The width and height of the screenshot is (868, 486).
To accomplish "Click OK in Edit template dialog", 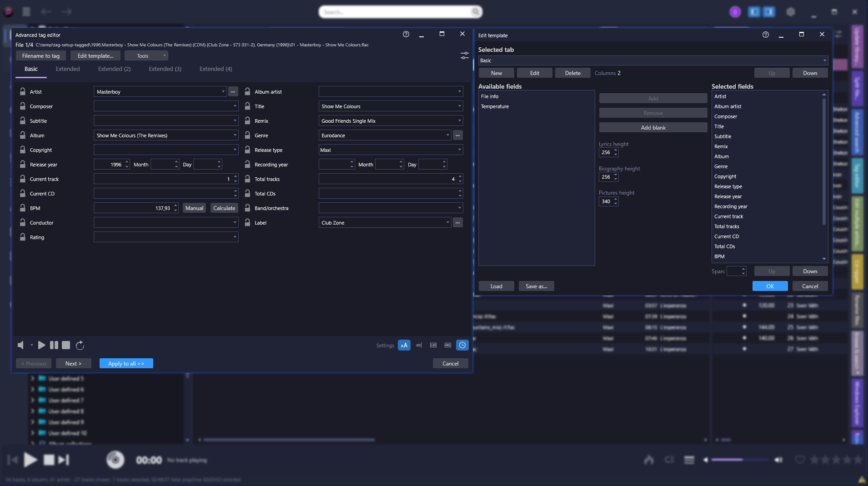I will pos(770,286).
